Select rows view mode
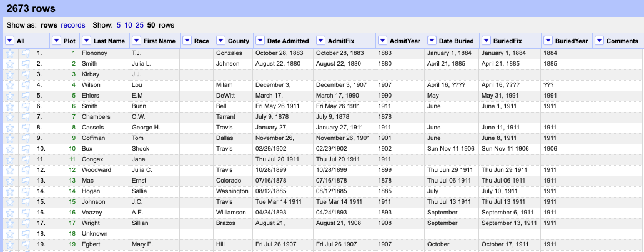Image resolution: width=644 pixels, height=252 pixels. [49, 25]
